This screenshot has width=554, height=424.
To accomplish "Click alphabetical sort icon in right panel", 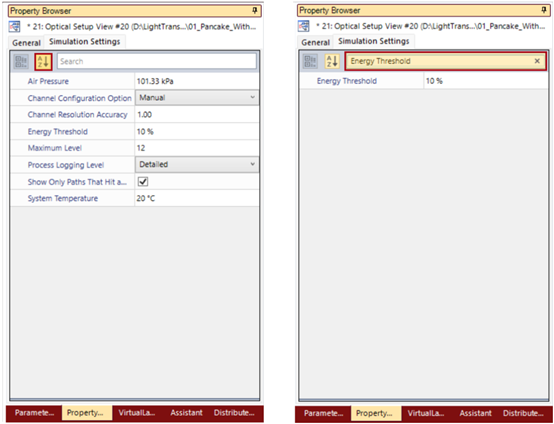I will [332, 61].
